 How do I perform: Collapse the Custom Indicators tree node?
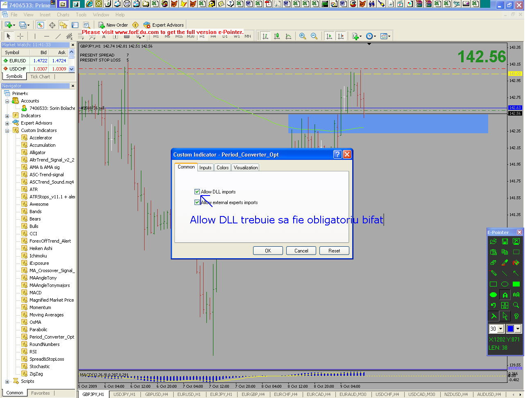click(x=7, y=131)
